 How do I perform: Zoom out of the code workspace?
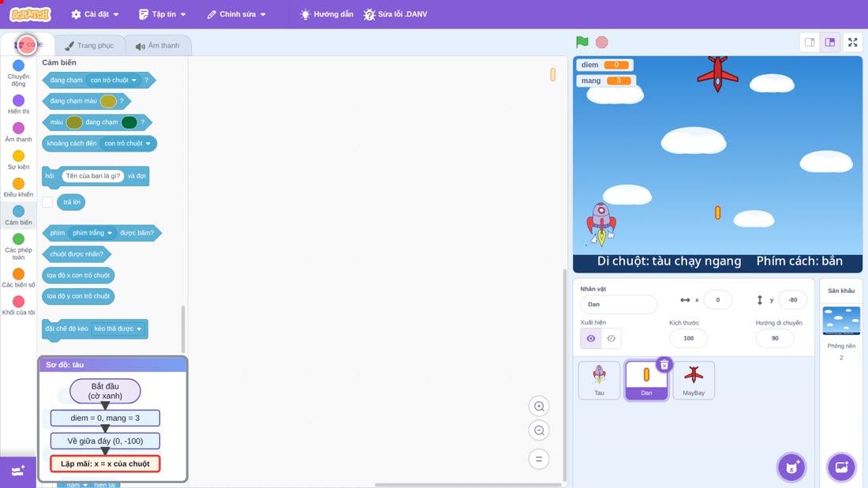pyautogui.click(x=539, y=430)
